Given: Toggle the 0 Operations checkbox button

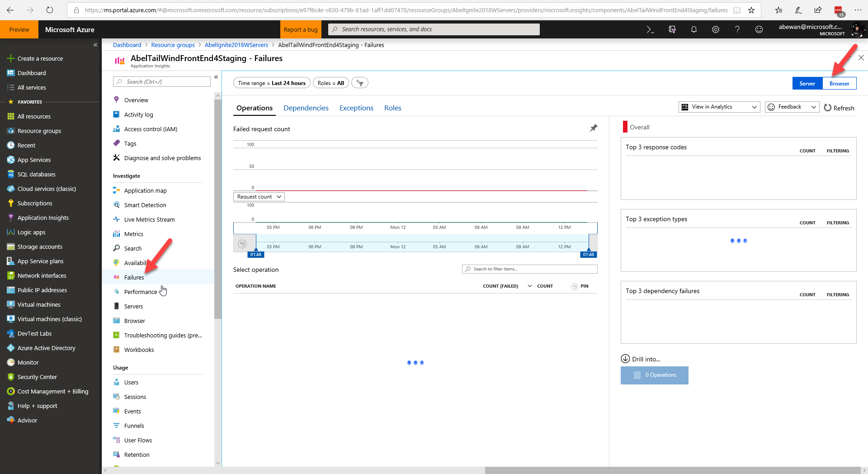Looking at the screenshot, I should tap(655, 375).
